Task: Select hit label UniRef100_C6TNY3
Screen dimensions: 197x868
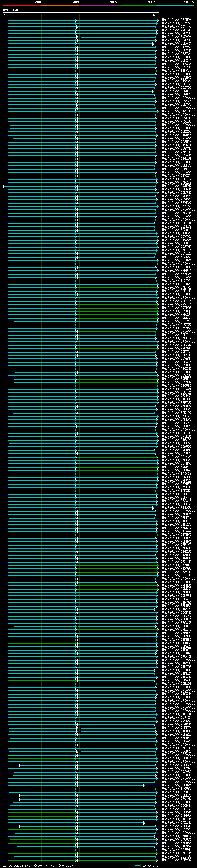Action: [x=176, y=535]
